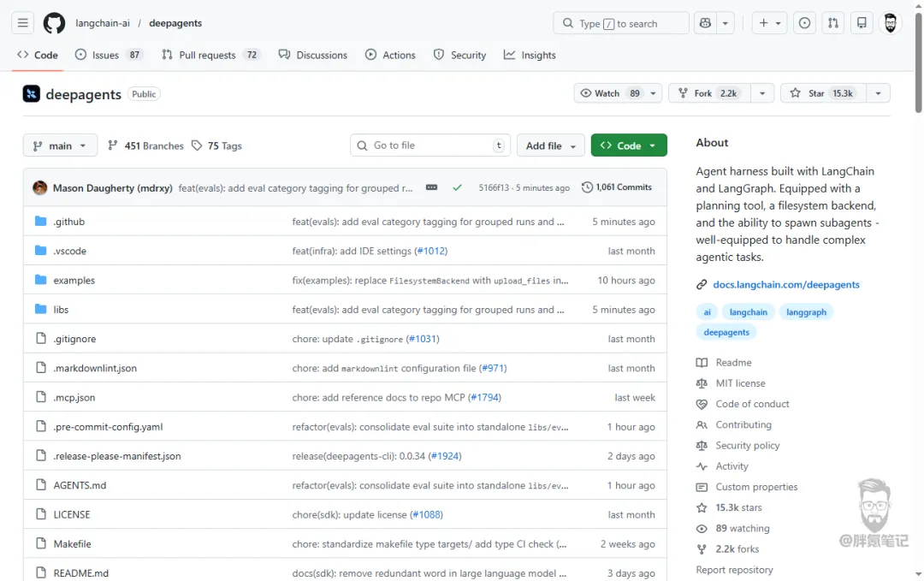
Task: Open the .pre-commit-config.yaml file
Action: point(108,427)
